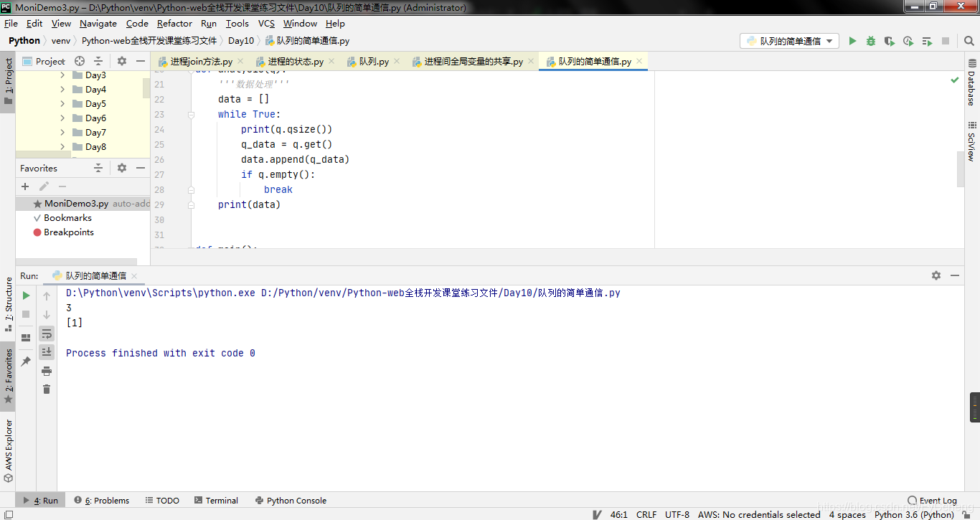Select the Breakpoints favorites entry

click(x=68, y=232)
